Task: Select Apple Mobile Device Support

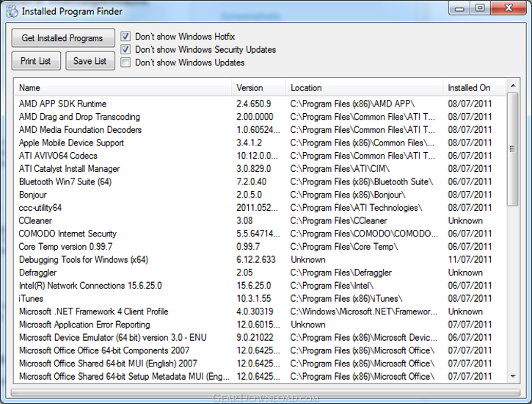Action: (x=260, y=143)
